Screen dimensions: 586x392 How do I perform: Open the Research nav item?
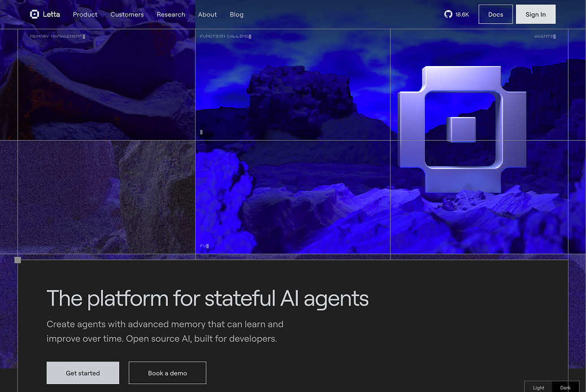coord(171,15)
